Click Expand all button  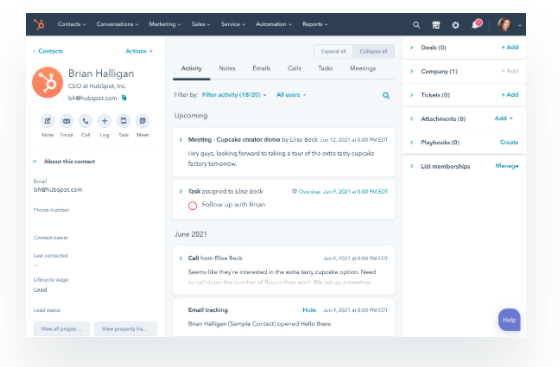click(333, 51)
